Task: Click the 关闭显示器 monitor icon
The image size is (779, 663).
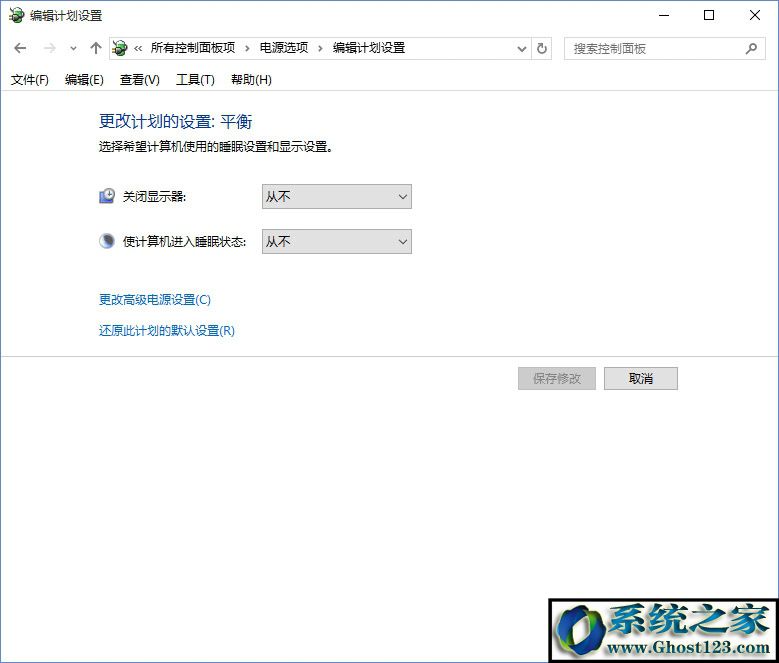Action: point(107,196)
